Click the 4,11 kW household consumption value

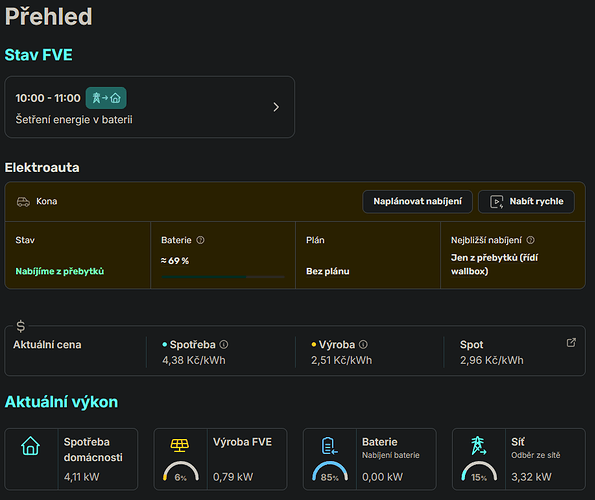[82, 477]
